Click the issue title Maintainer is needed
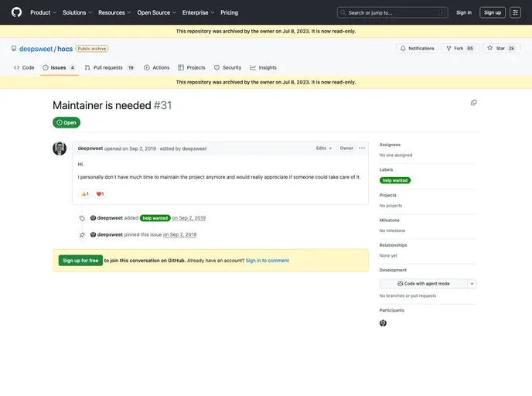The height and width of the screenshot is (396, 532). click(102, 105)
